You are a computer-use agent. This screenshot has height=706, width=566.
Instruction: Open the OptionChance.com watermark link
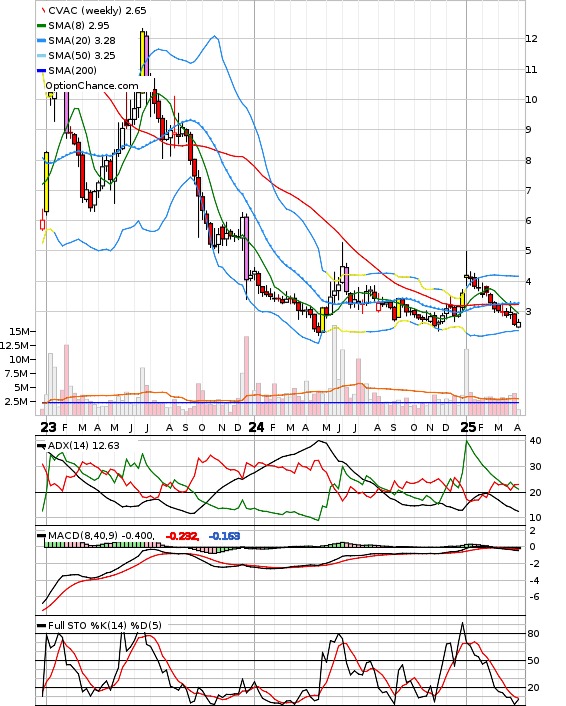(x=92, y=86)
